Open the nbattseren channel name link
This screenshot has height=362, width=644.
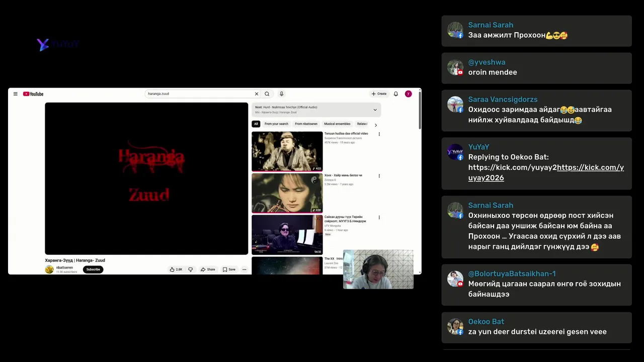tap(64, 267)
